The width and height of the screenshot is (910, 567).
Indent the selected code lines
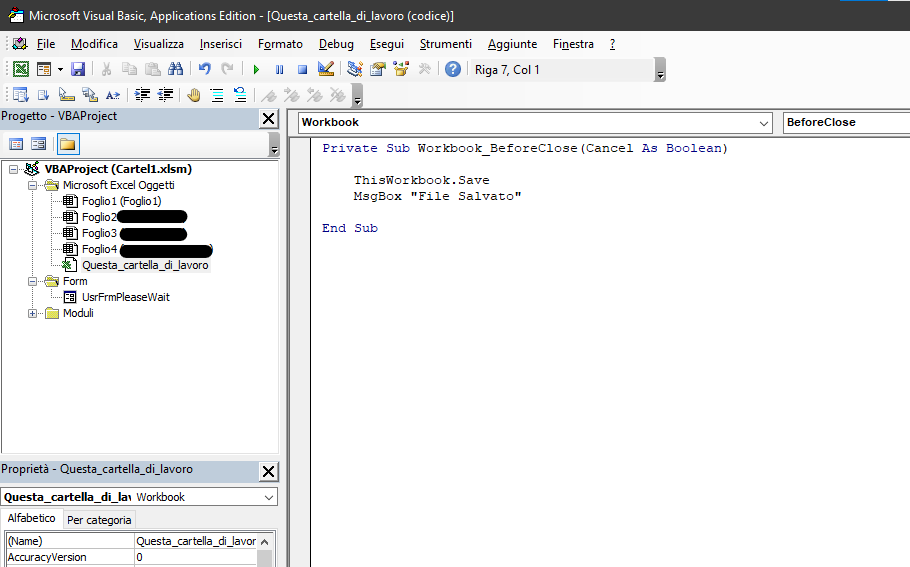click(142, 95)
